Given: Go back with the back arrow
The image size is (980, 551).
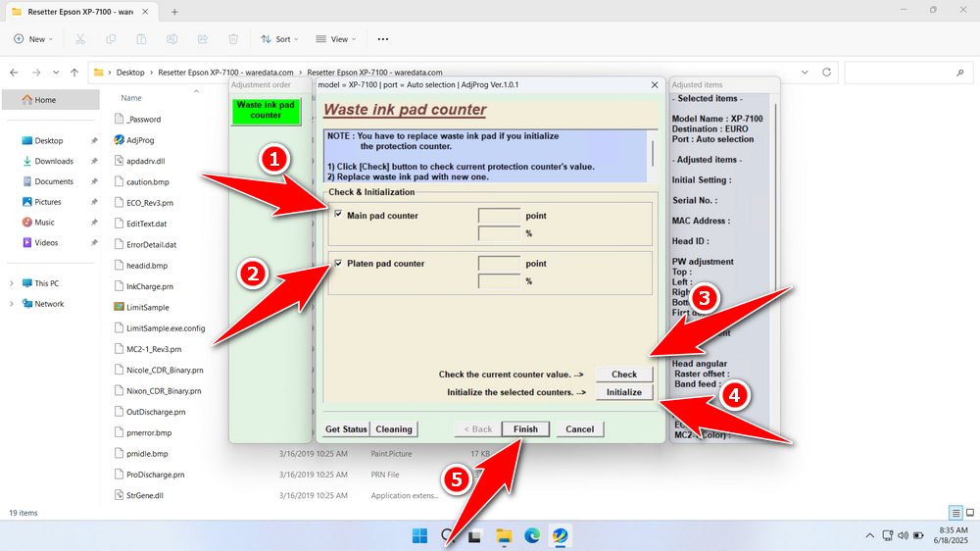Looking at the screenshot, I should [14, 73].
